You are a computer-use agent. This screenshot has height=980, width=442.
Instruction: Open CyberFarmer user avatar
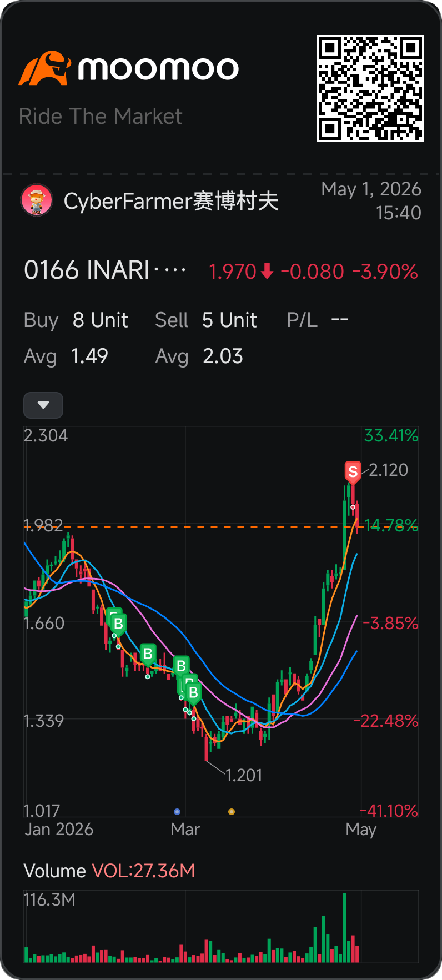click(x=37, y=200)
